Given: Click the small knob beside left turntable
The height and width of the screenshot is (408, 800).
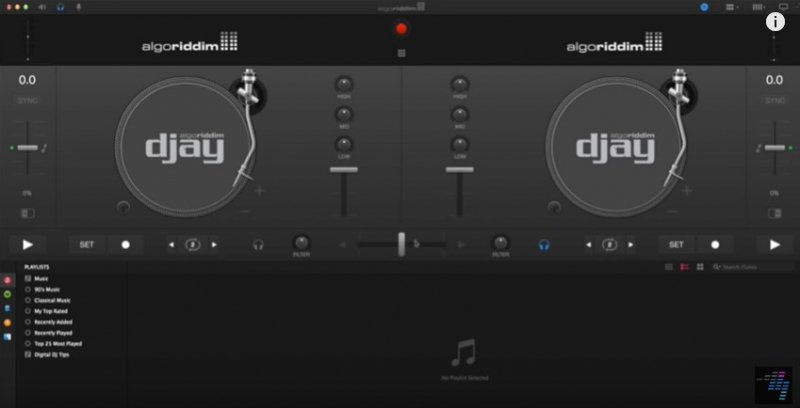Looking at the screenshot, I should 123,208.
